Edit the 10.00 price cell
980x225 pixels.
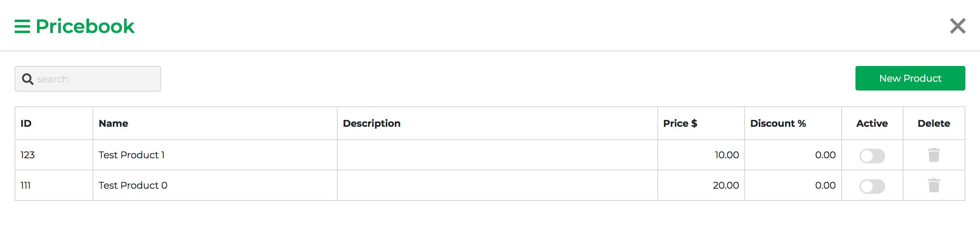point(726,155)
